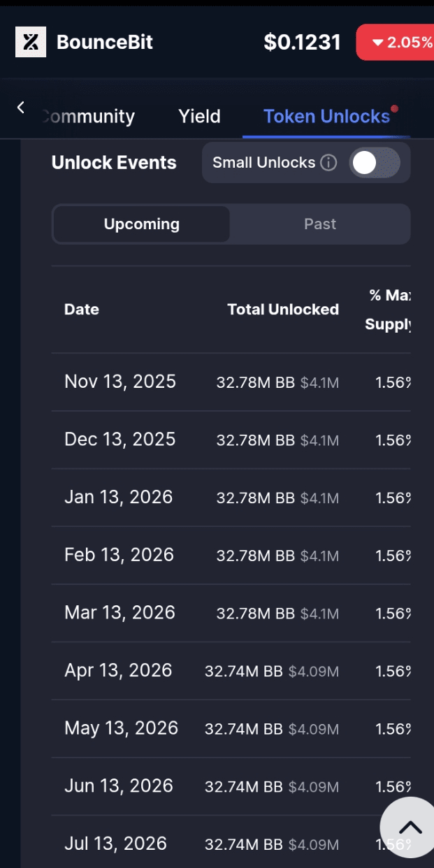Select the Upcoming unlocks view
The width and height of the screenshot is (434, 868).
tap(142, 224)
